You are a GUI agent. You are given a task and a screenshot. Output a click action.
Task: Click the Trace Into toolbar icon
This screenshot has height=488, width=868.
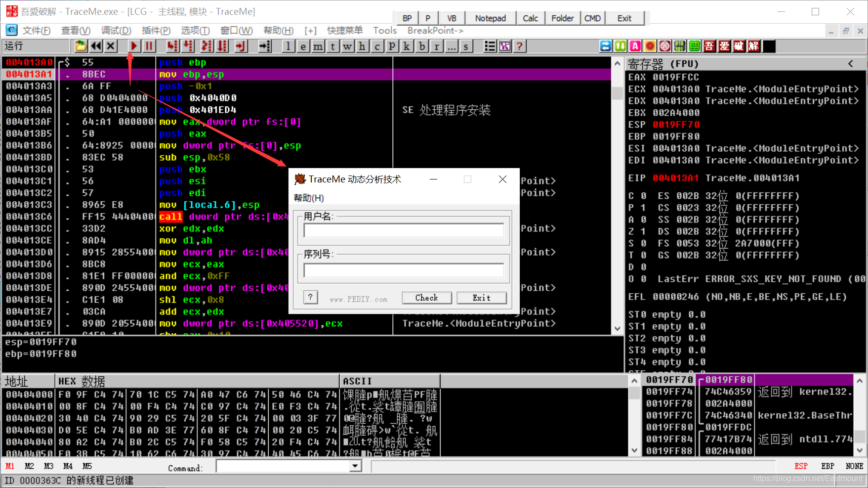(x=207, y=46)
